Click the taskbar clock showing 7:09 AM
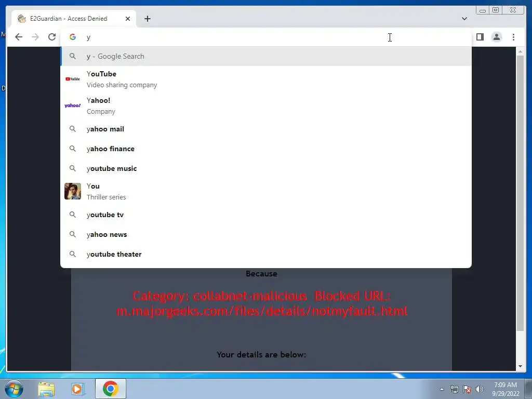Viewport: 532px width, 399px height. tap(506, 389)
